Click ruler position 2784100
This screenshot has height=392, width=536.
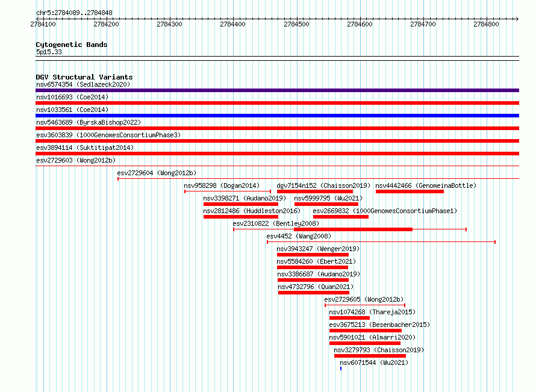(x=43, y=24)
